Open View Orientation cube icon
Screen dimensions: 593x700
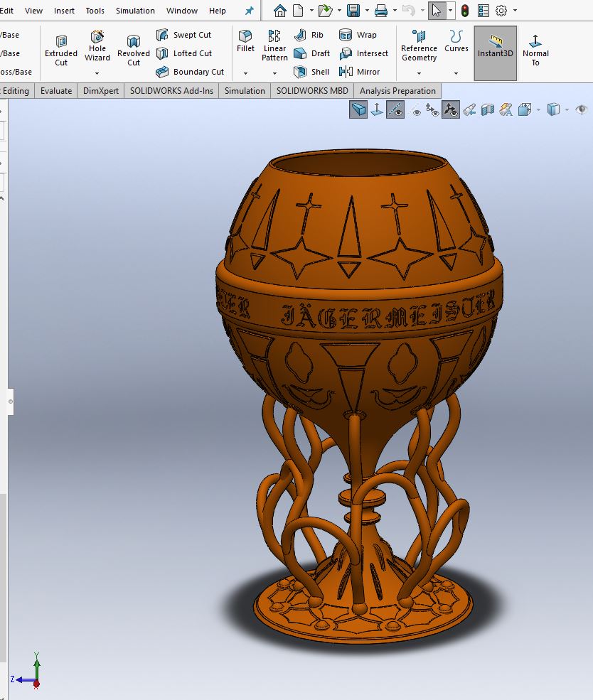[525, 110]
